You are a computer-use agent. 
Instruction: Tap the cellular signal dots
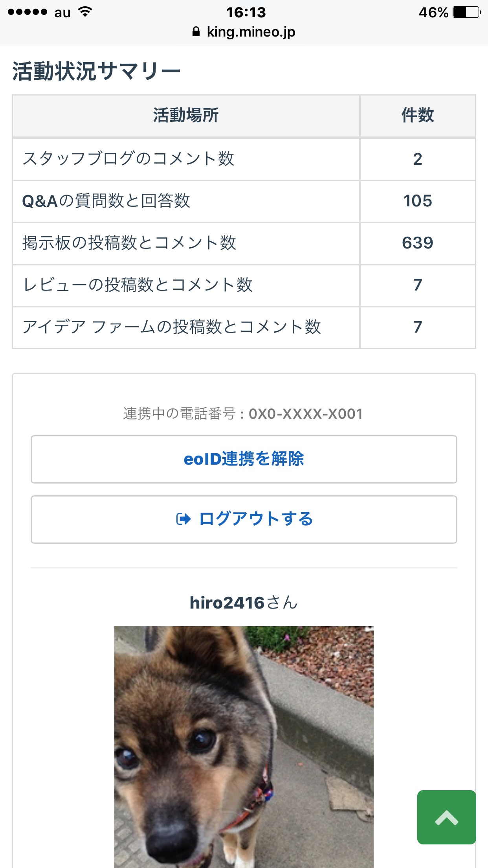[x=28, y=12]
